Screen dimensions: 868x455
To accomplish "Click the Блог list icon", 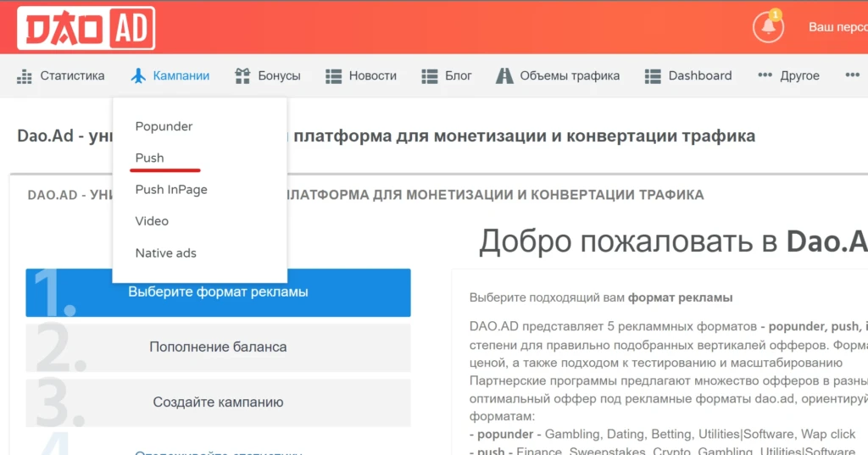I will pos(430,76).
